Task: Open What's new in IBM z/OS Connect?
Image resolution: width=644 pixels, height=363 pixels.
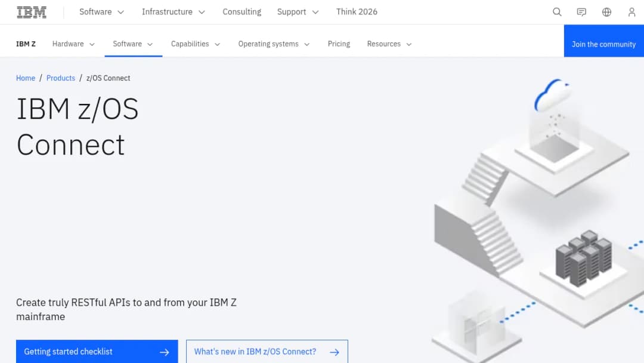Action: [267, 352]
